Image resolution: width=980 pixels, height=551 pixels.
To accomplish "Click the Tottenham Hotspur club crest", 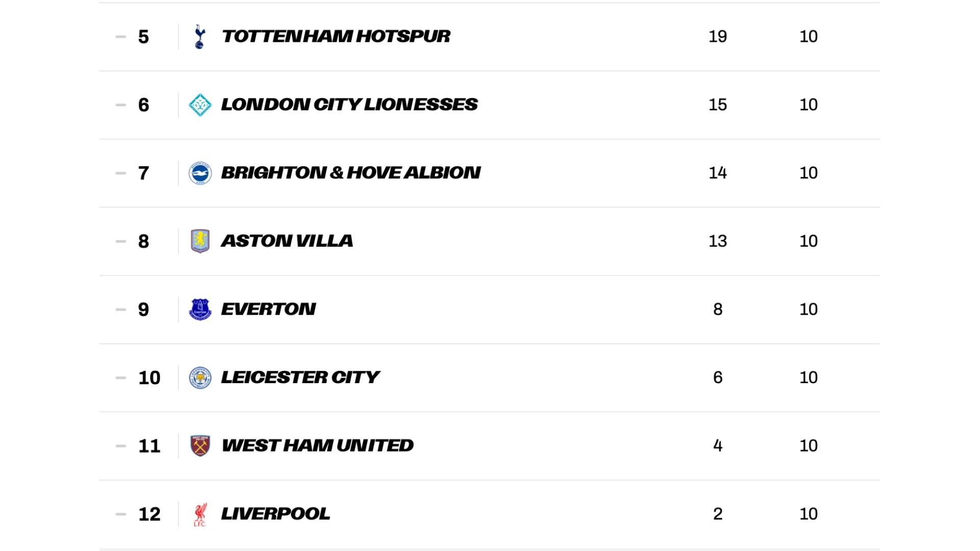I will click(x=200, y=37).
